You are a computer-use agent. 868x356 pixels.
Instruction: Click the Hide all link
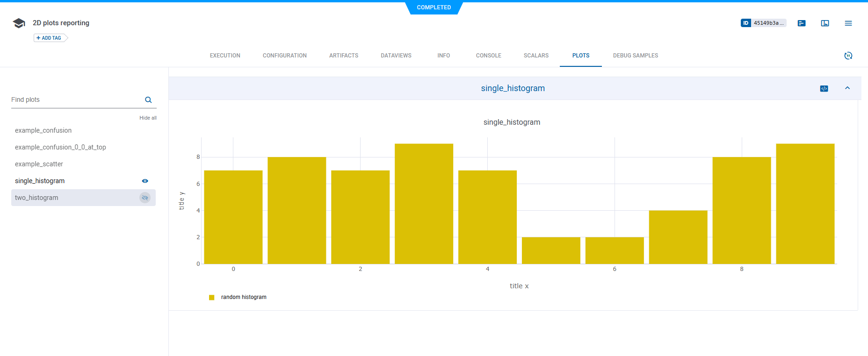(x=148, y=118)
